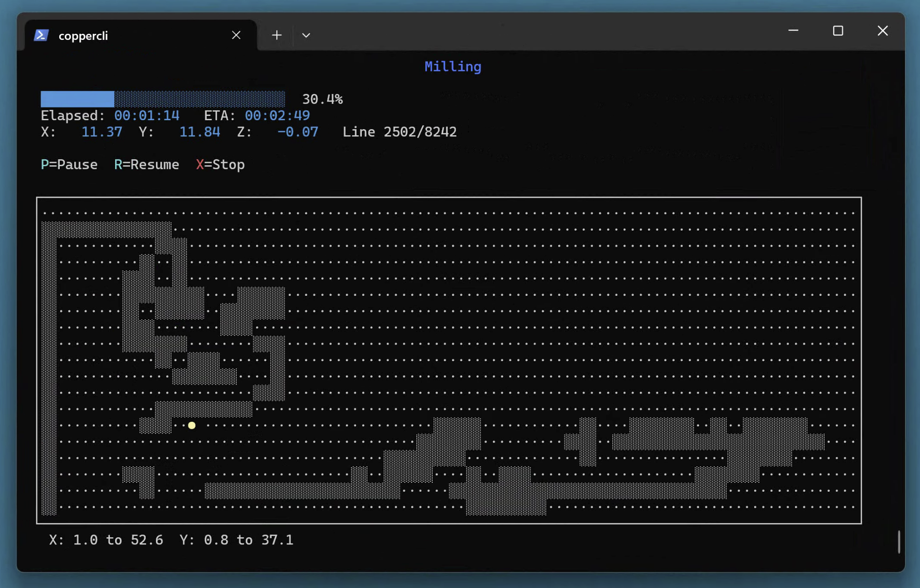Expand the new tab profile dropdown
The image size is (920, 588).
[x=306, y=35]
